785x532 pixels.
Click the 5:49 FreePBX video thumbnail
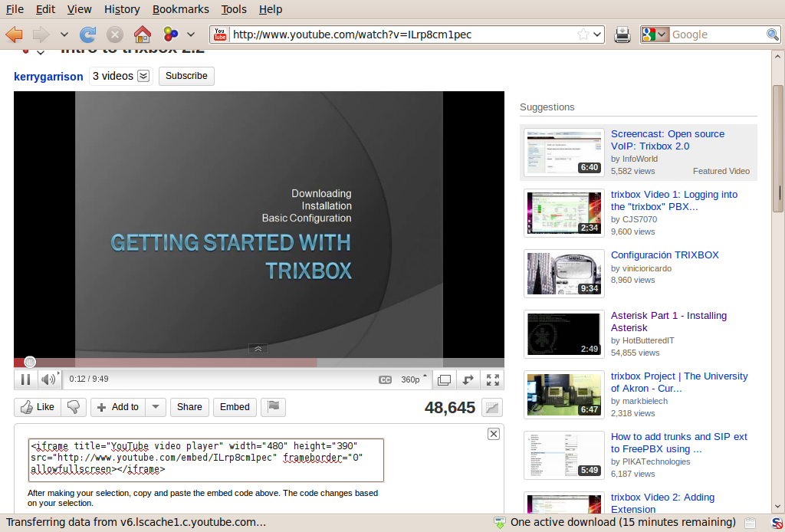(563, 455)
